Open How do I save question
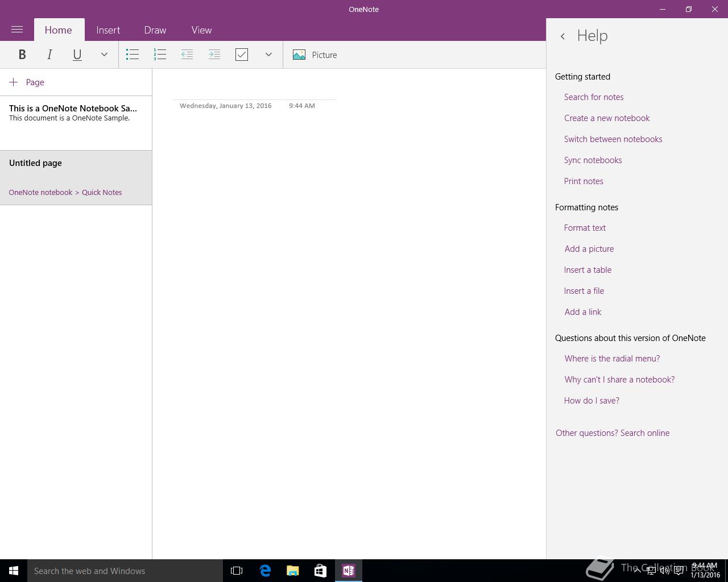The height and width of the screenshot is (582, 728). [591, 401]
